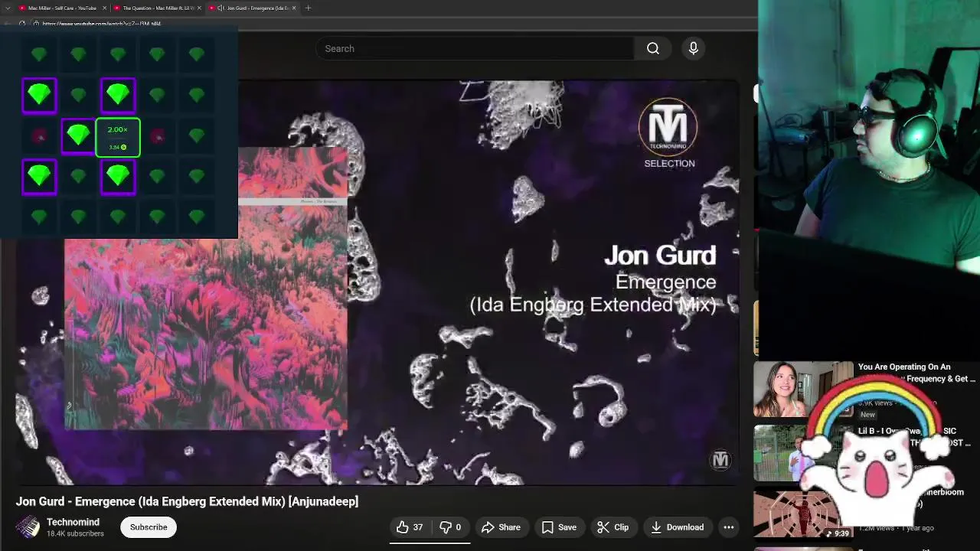Screen dimensions: 980x551
Task: Click the video title Jon Gurd - Emergence
Action: tap(187, 501)
